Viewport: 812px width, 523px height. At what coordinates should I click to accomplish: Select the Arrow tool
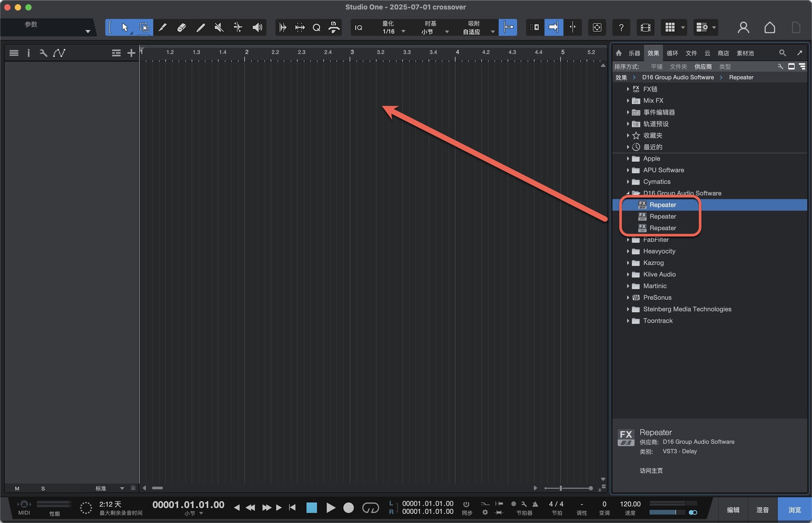coord(125,28)
